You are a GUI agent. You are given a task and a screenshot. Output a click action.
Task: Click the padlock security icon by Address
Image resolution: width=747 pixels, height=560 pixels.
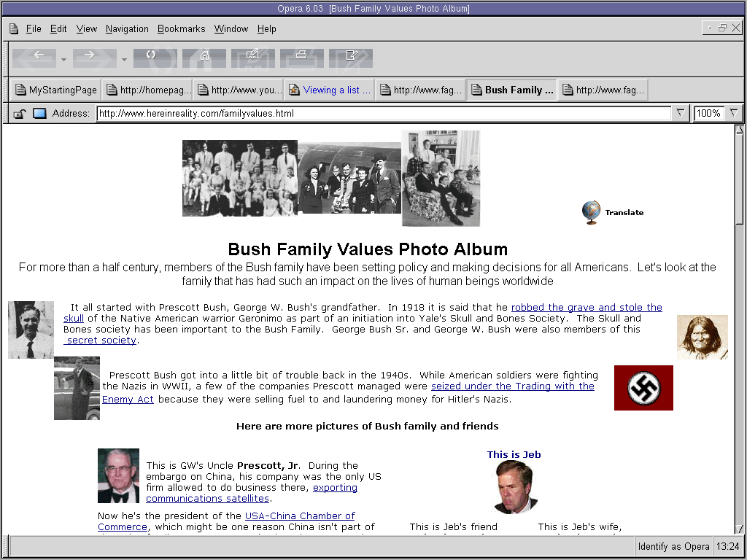[x=20, y=114]
